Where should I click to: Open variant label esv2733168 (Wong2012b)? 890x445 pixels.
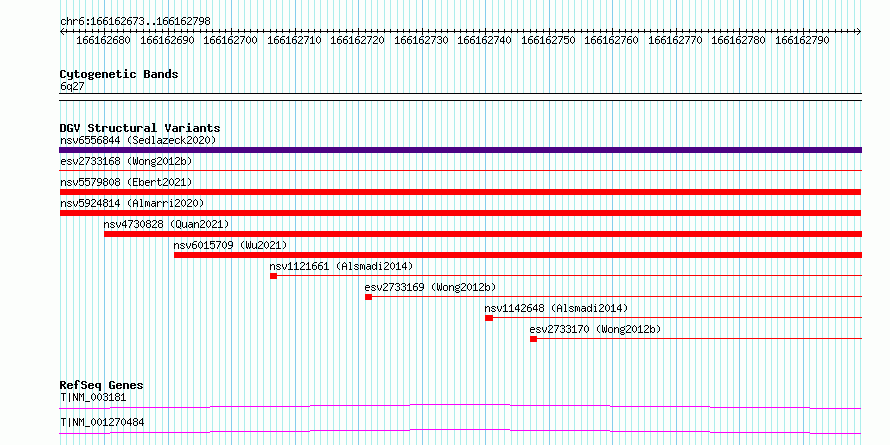[x=126, y=161]
